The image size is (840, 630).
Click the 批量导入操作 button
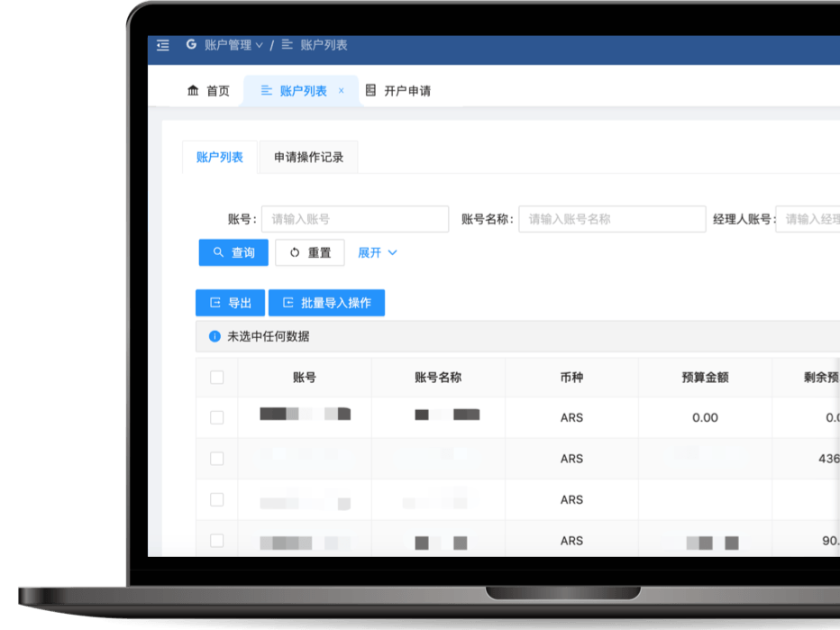tap(326, 302)
